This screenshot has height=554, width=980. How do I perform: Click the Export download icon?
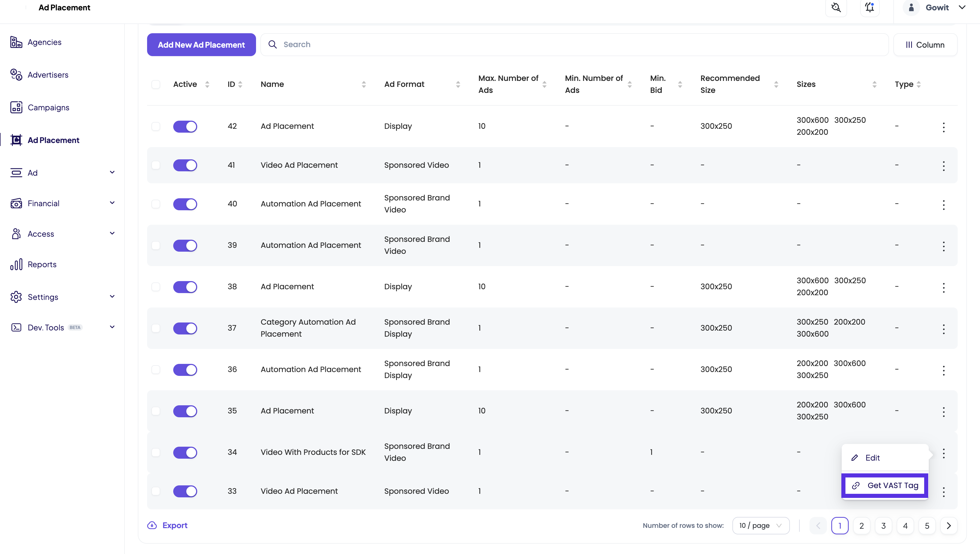152,525
